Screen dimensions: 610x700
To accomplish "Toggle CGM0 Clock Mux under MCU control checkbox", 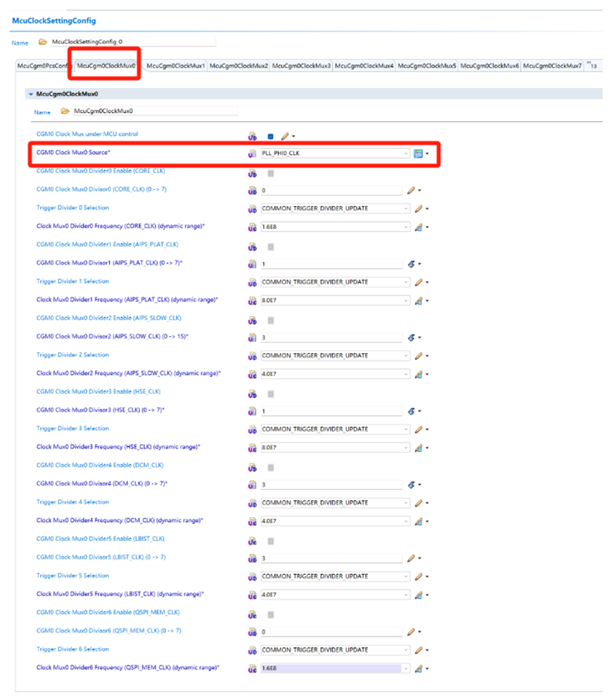I will click(271, 136).
